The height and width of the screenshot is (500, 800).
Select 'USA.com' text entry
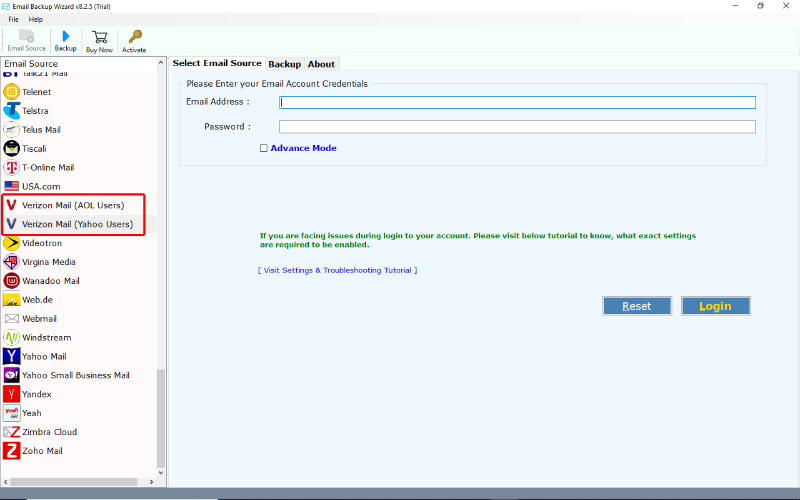(x=41, y=186)
